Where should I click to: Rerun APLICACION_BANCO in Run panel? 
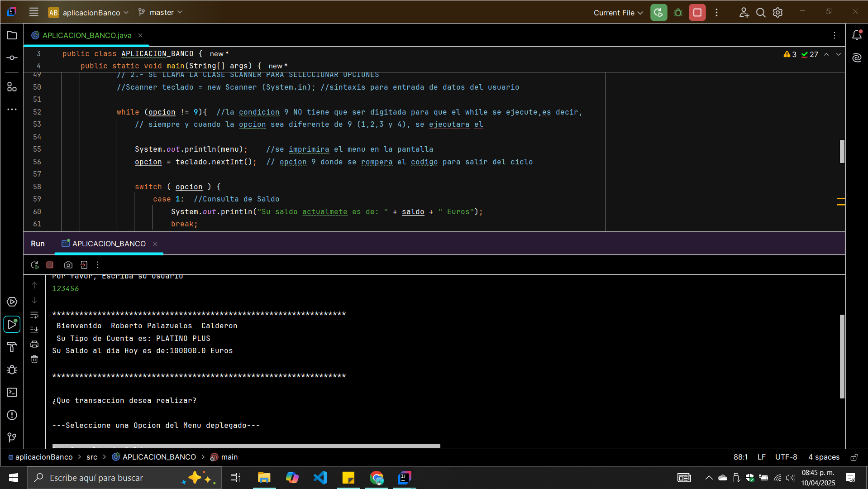tap(34, 265)
